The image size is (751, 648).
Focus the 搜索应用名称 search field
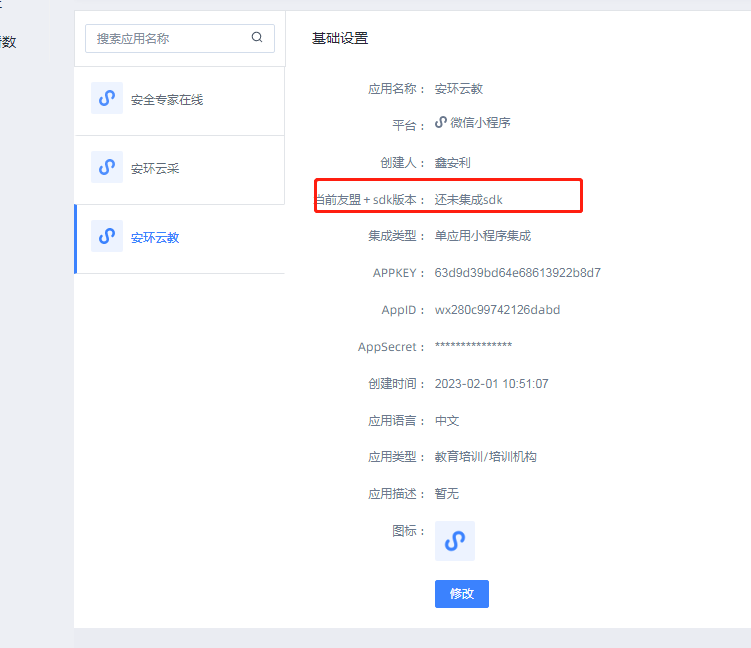pos(168,38)
